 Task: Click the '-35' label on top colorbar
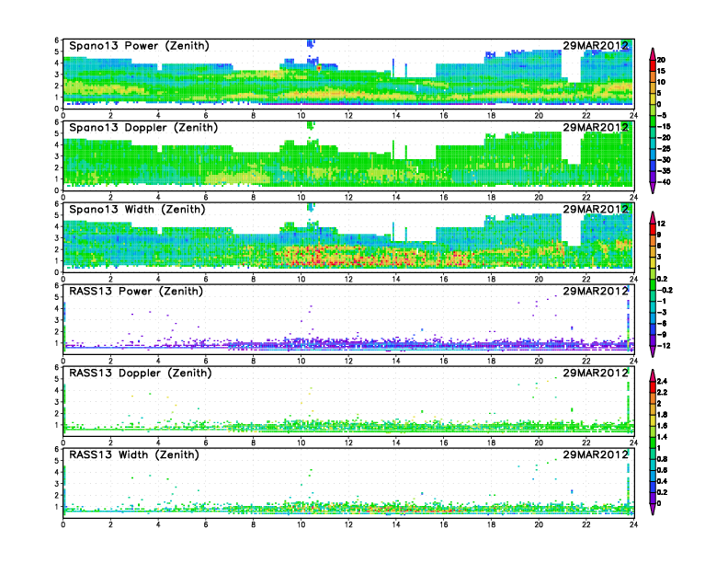(x=664, y=171)
